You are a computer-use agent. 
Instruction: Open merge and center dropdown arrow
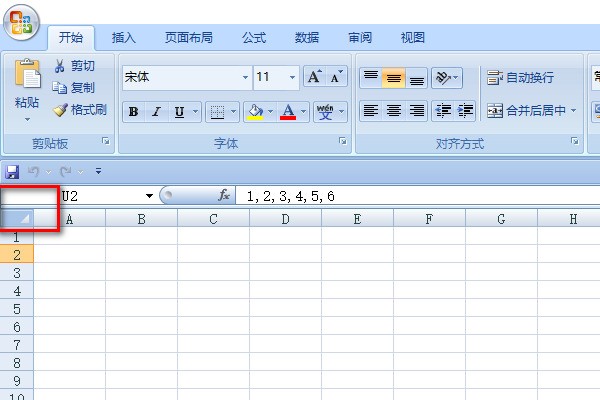[x=573, y=111]
